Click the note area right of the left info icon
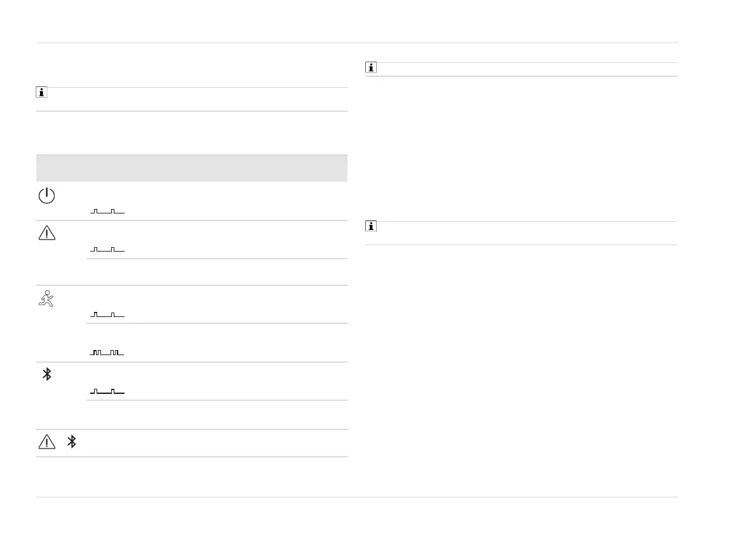756x533 pixels. tap(197, 99)
